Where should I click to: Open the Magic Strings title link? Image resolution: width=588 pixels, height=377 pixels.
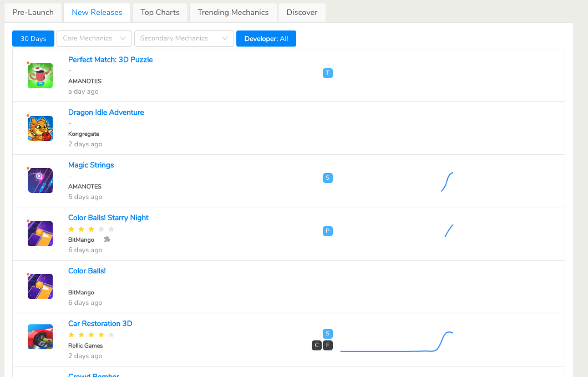tap(91, 165)
